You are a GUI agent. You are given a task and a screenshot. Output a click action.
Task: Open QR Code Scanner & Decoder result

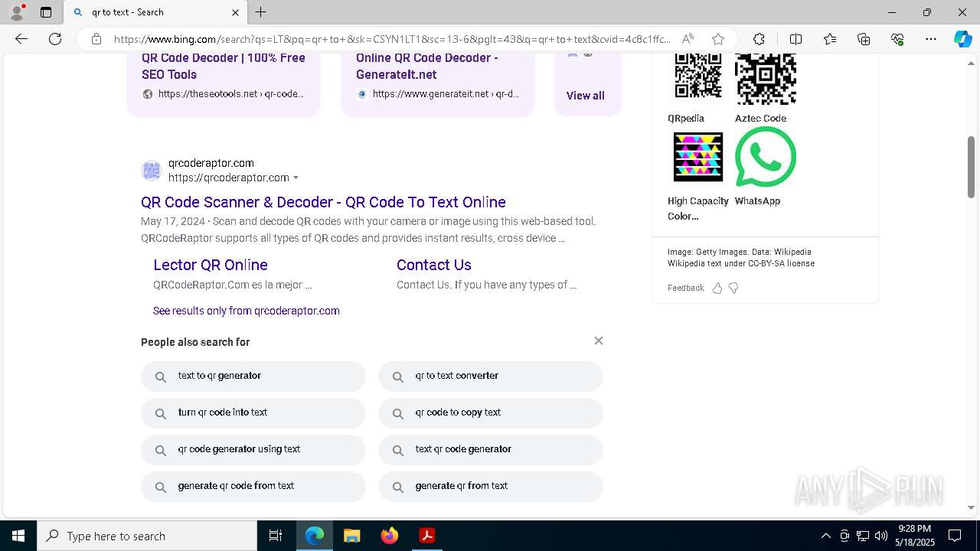tap(323, 202)
